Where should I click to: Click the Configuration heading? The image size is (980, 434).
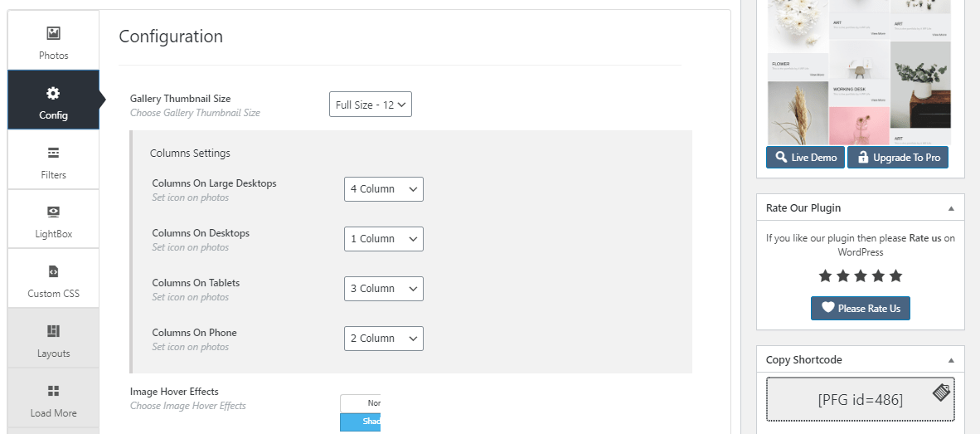tap(171, 37)
